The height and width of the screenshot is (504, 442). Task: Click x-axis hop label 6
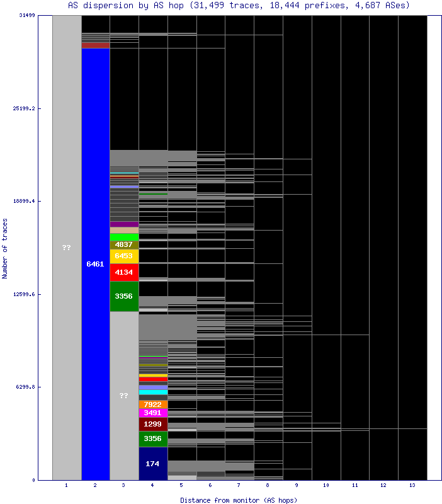point(210,485)
